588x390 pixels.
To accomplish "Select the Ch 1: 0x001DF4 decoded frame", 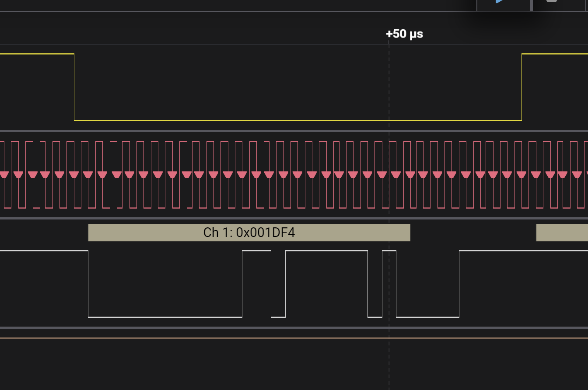I will click(x=249, y=233).
